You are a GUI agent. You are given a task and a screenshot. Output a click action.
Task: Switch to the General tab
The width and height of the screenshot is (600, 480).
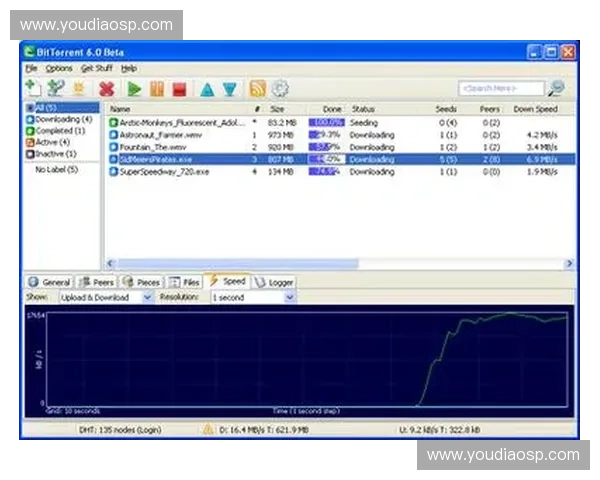[49, 282]
